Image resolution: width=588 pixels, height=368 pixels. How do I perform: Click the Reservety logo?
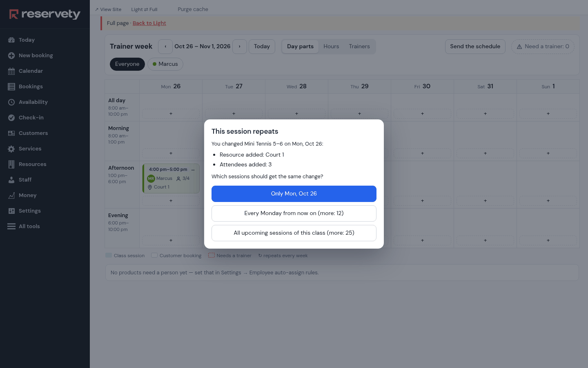click(x=45, y=14)
